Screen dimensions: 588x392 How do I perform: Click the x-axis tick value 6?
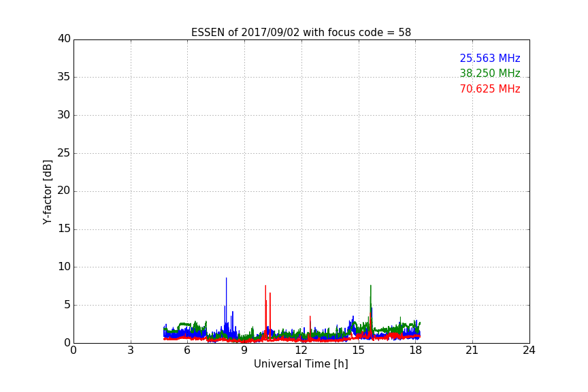pyautogui.click(x=187, y=350)
